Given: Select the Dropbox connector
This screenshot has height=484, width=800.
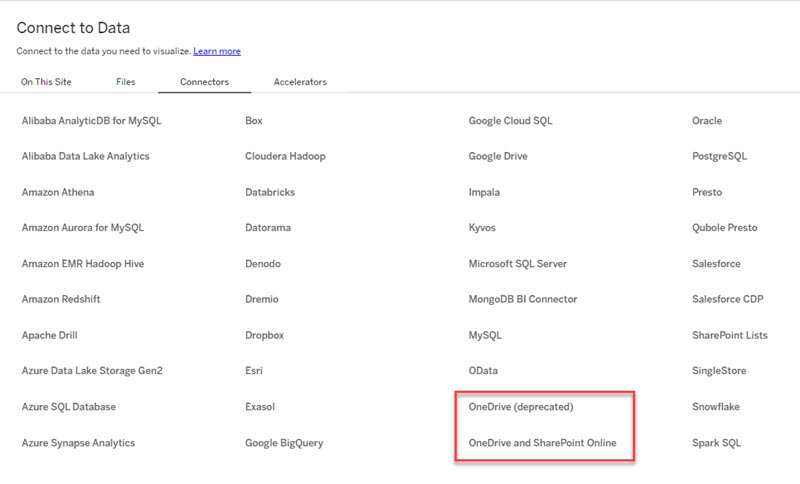Looking at the screenshot, I should 264,335.
